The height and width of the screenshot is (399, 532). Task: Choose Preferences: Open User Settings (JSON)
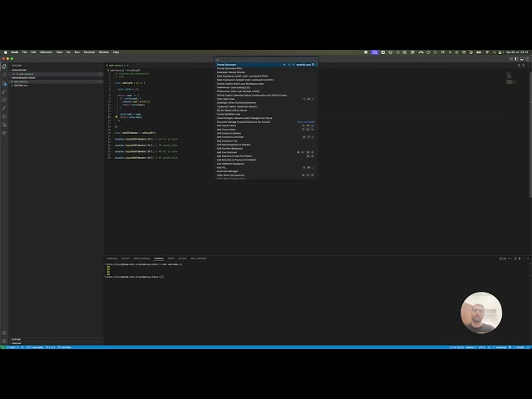click(266, 91)
